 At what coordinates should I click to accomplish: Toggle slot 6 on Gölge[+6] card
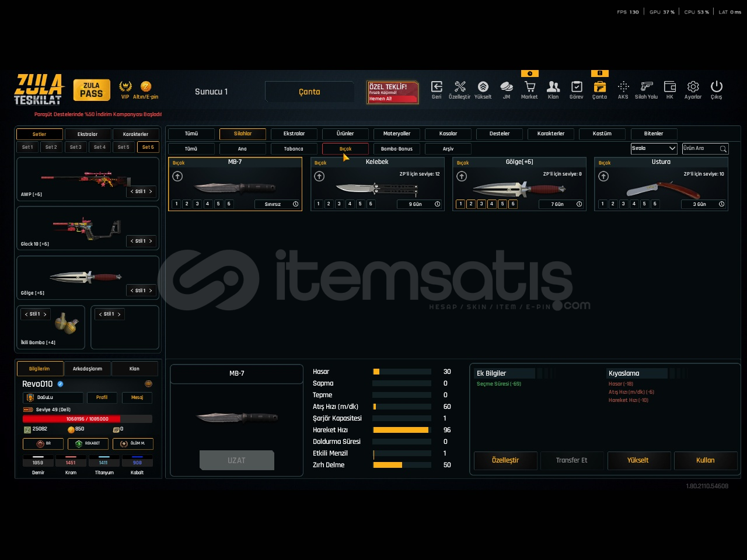(x=512, y=204)
